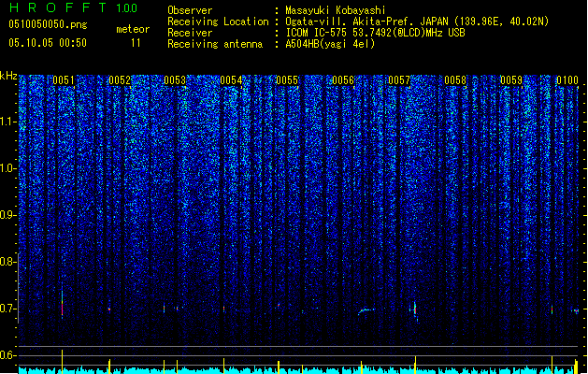Viewport: 588px width, 374px height.
Task: Click the 0.8 kHz frequency label
Action: coord(7,262)
